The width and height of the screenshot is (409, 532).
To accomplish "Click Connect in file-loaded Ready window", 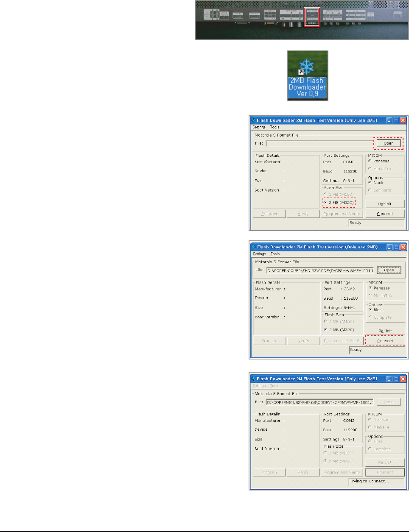I will pyautogui.click(x=385, y=341).
